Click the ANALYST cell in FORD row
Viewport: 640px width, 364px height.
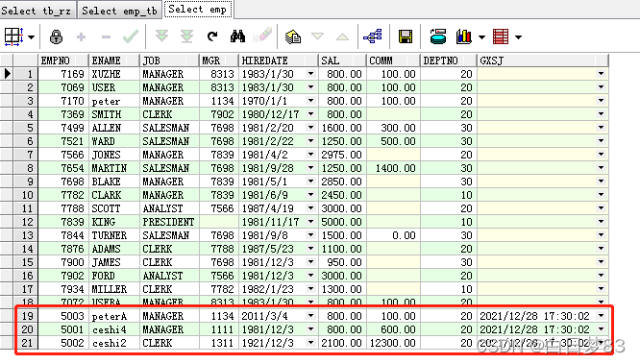click(x=169, y=276)
